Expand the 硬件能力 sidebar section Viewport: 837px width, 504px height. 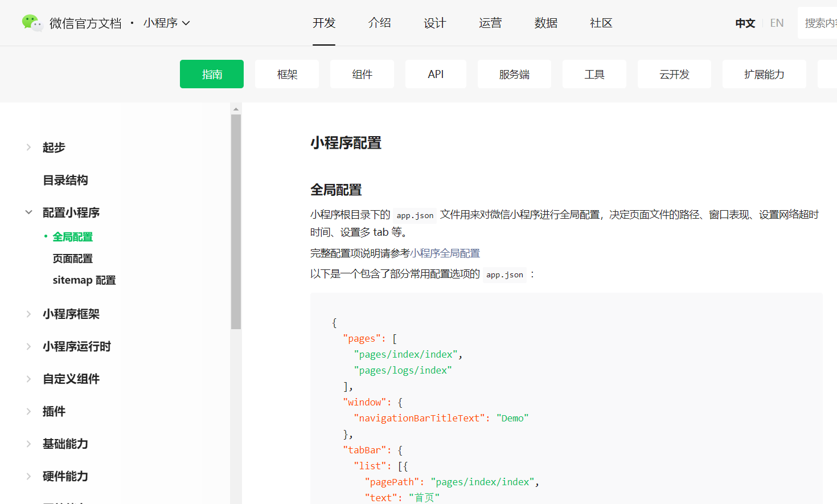(x=28, y=476)
